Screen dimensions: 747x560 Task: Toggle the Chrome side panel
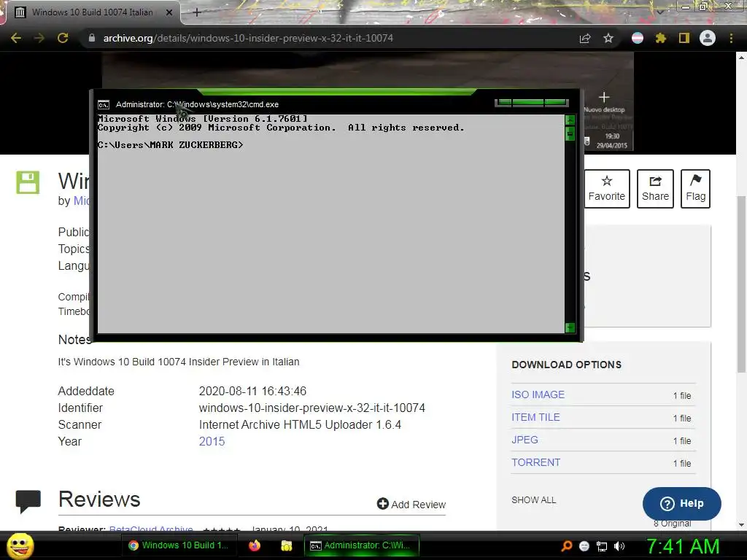(684, 38)
